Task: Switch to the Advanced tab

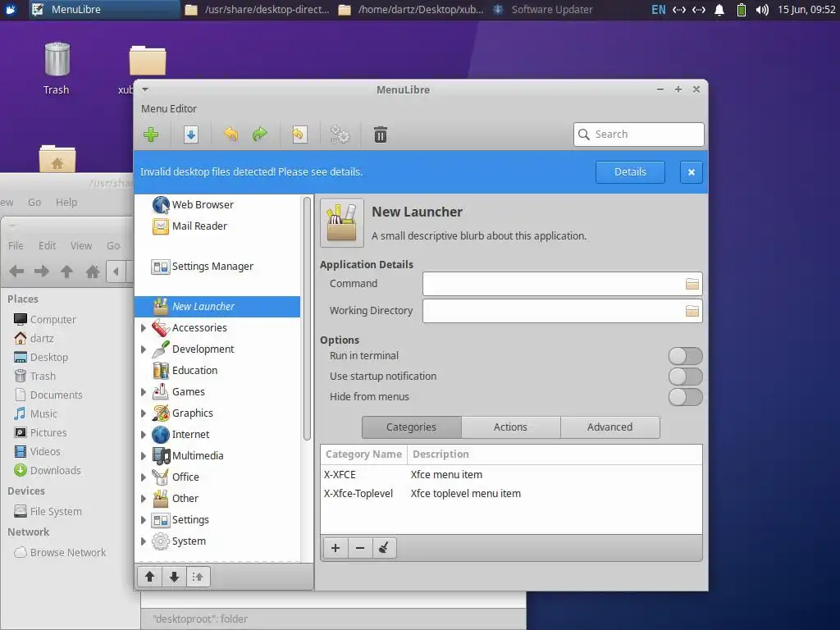Action: [610, 427]
